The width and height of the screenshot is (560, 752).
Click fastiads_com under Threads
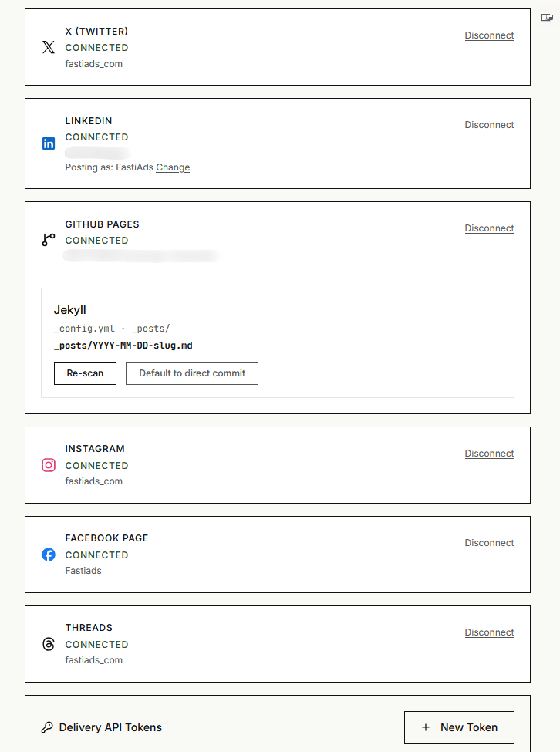[94, 660]
